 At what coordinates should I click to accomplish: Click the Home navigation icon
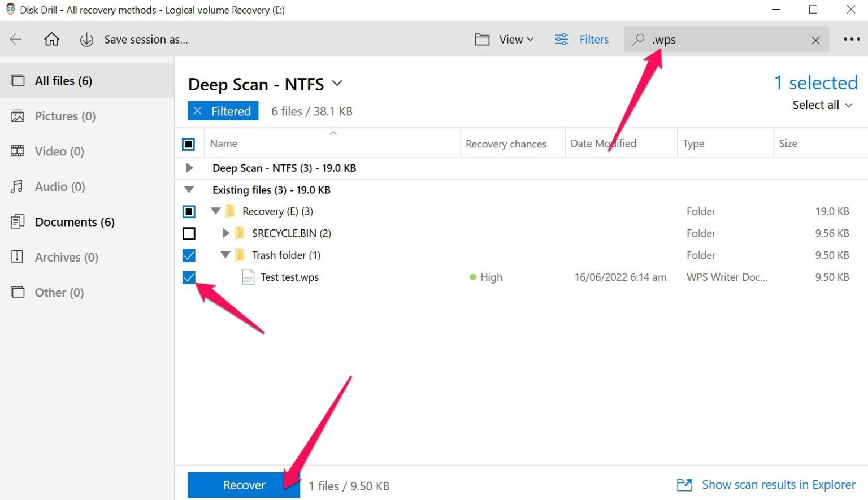pos(51,39)
